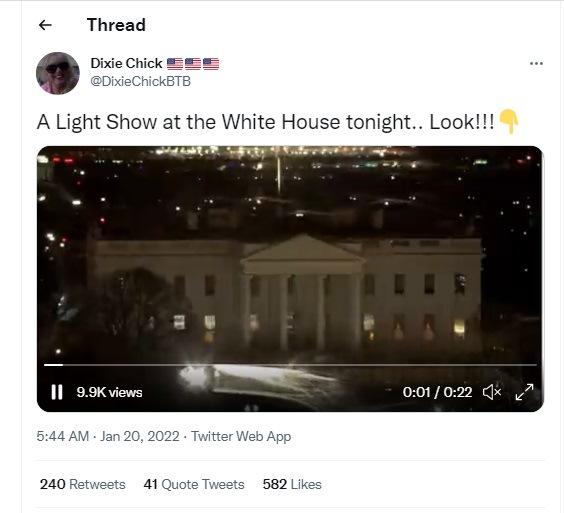564x513 pixels.
Task: Click the Dixie Chick display name
Action: [x=126, y=64]
